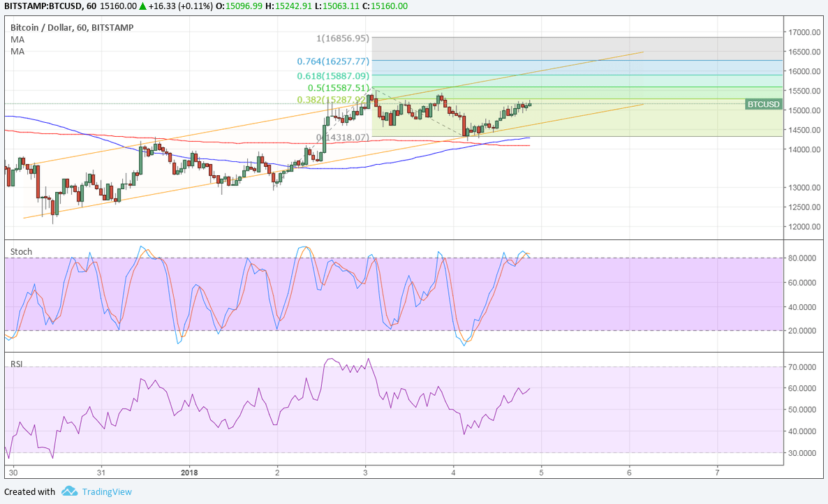
Task: Select the RSI indicator label
Action: pyautogui.click(x=16, y=364)
